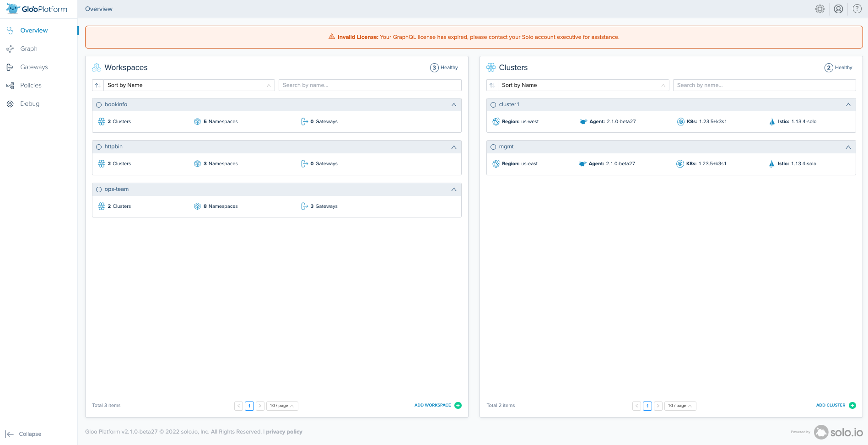The width and height of the screenshot is (868, 445).
Task: Click the namespaces icon in bookinfo workspace
Action: click(x=197, y=121)
